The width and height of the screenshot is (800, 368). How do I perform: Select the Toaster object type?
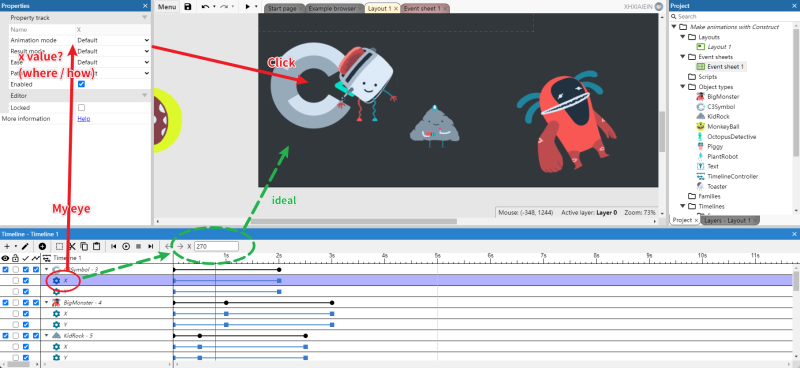(717, 186)
